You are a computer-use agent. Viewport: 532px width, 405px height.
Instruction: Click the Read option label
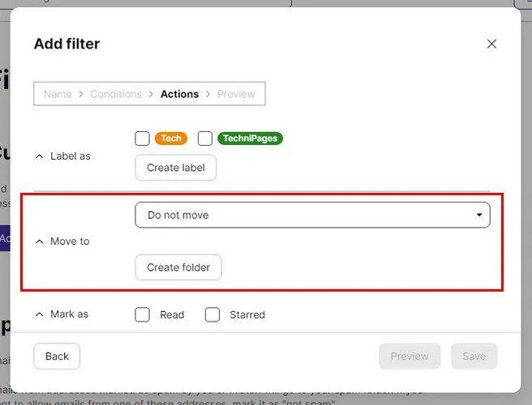(172, 315)
